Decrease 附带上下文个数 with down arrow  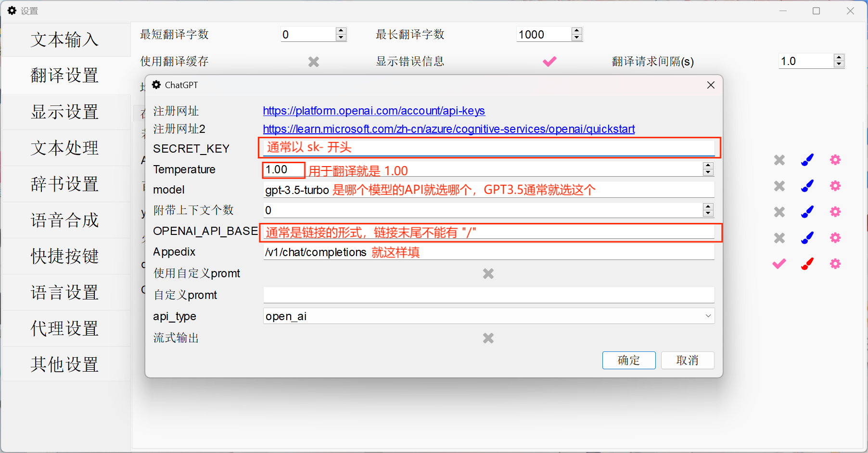pyautogui.click(x=708, y=213)
